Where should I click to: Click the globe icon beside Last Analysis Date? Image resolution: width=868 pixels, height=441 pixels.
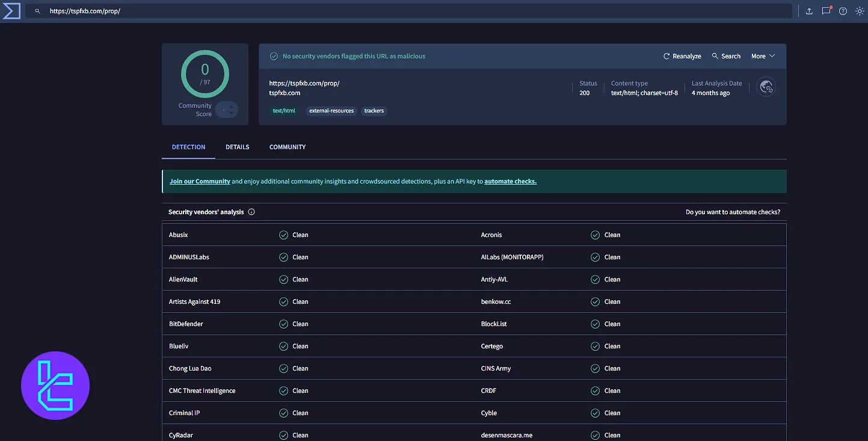click(766, 87)
